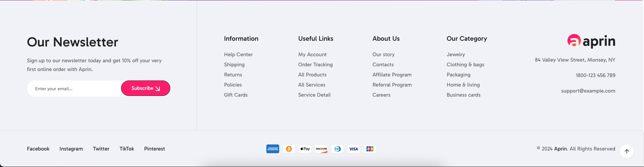The height and width of the screenshot is (167, 644).
Task: Open the Help Center link
Action: tap(238, 55)
